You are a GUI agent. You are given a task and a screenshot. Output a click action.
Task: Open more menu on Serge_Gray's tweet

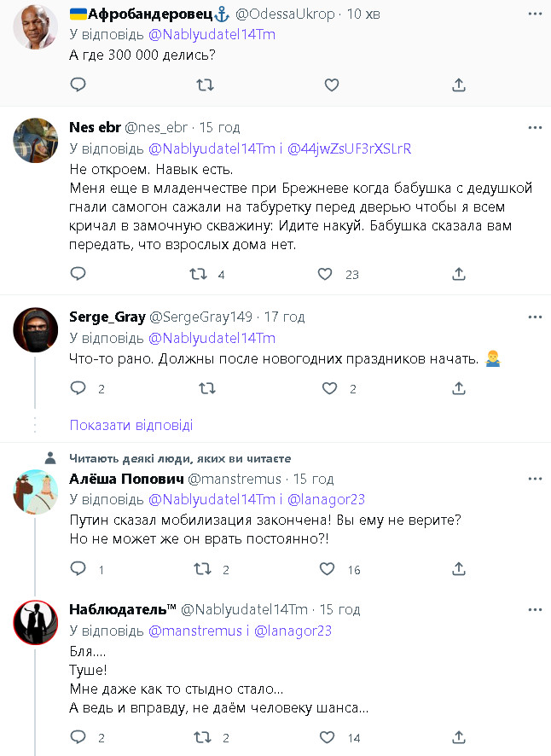[535, 317]
